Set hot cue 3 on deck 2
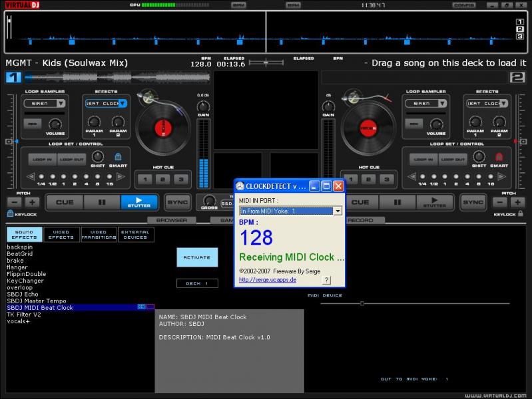Viewport: 532px width, 399px height. (x=386, y=180)
